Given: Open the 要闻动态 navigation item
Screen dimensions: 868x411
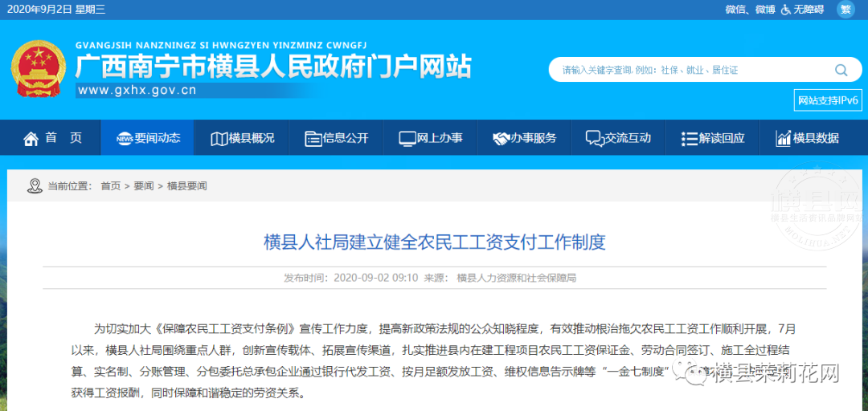Looking at the screenshot, I should (147, 138).
